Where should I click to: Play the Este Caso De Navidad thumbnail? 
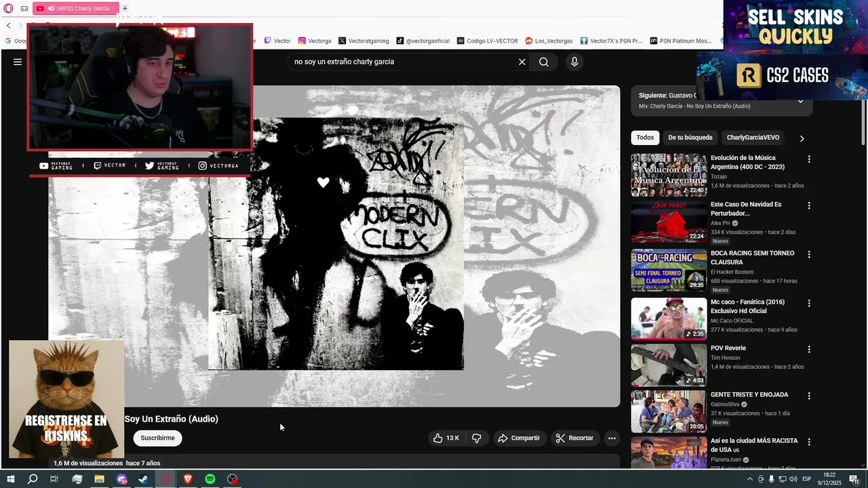(669, 222)
